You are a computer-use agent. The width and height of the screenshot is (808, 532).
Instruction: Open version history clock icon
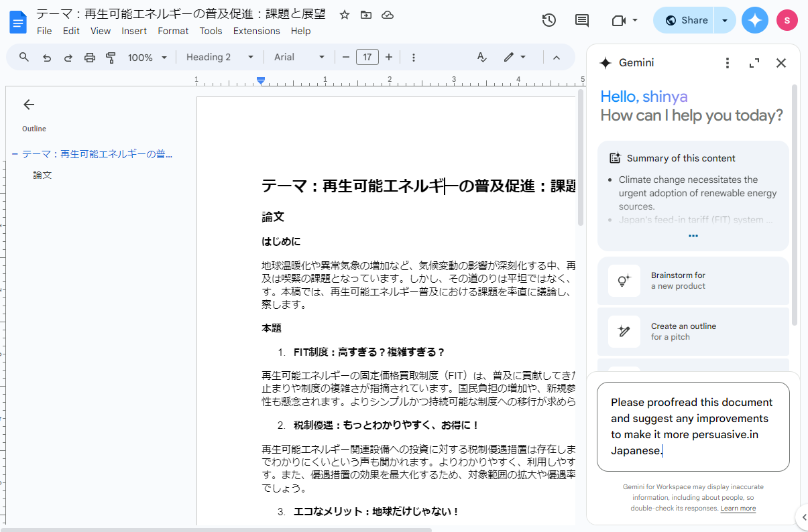[549, 20]
